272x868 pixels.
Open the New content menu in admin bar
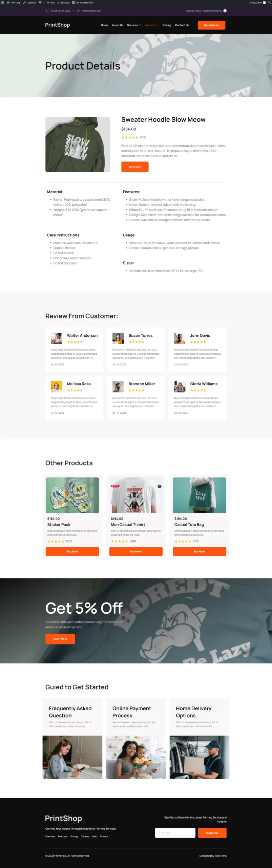pos(51,2)
